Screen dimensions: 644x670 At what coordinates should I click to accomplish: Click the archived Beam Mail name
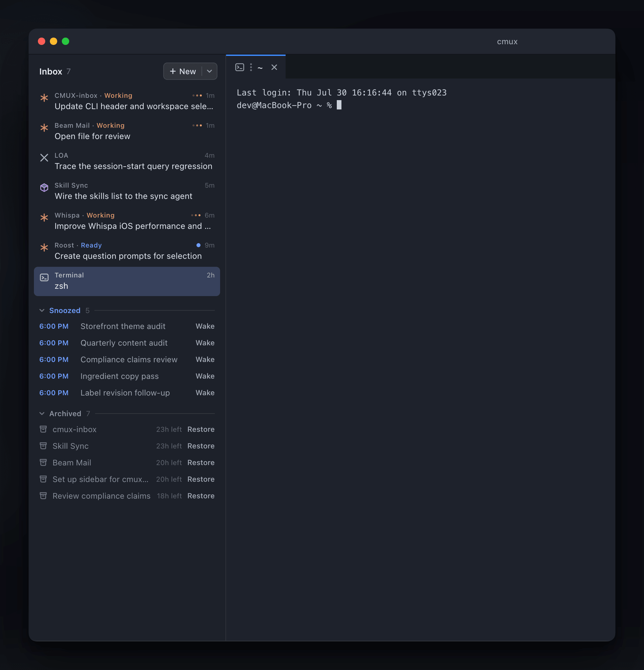click(72, 462)
